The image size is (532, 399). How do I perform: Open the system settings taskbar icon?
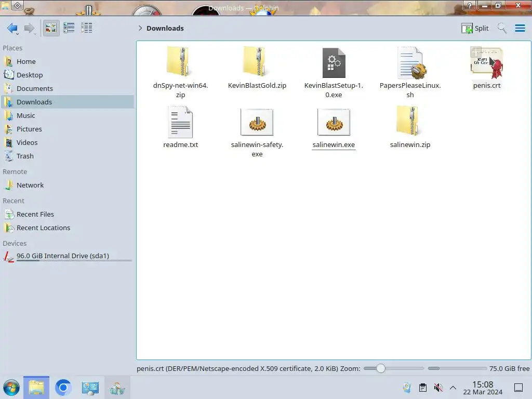pyautogui.click(x=90, y=388)
